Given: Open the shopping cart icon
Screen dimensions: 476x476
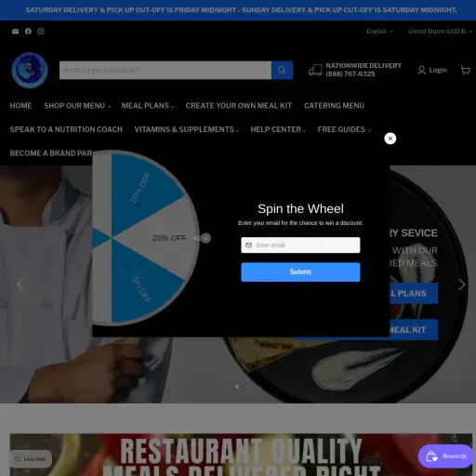Looking at the screenshot, I should point(465,71).
